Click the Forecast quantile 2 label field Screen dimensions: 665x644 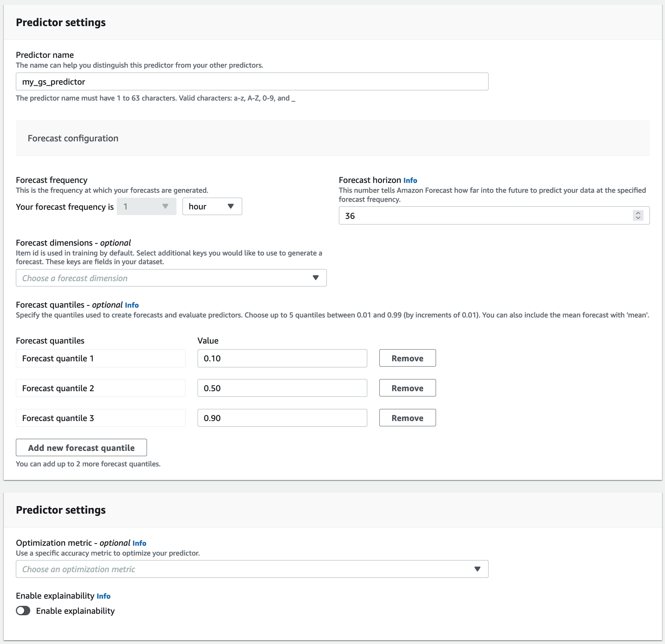pos(100,388)
